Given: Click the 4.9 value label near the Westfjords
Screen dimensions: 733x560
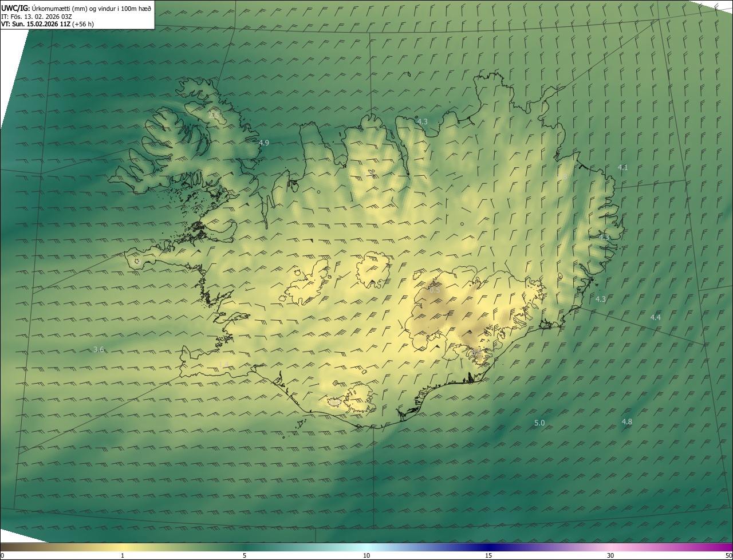Looking at the screenshot, I should 264,143.
